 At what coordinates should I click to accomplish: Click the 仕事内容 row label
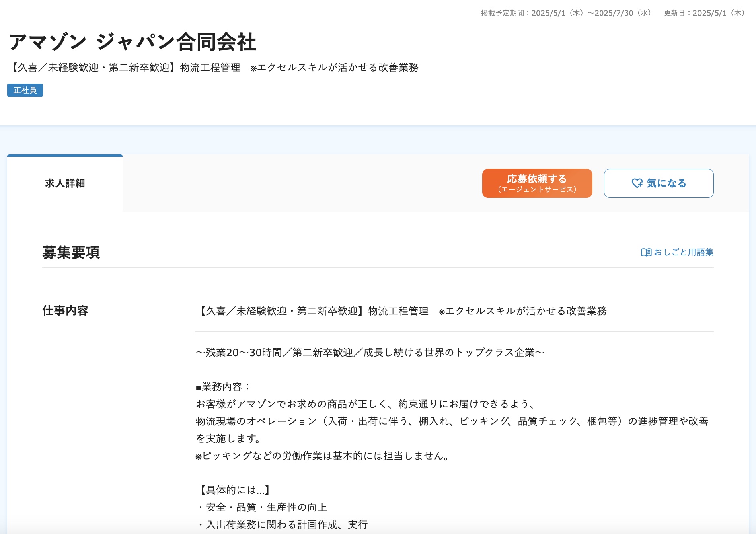65,311
